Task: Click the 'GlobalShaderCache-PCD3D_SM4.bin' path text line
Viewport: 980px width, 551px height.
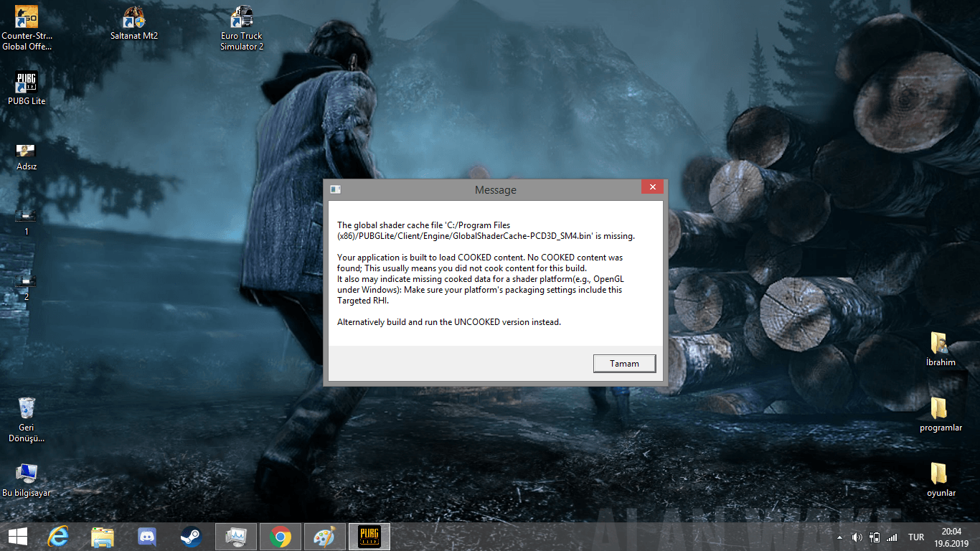Action: point(486,235)
